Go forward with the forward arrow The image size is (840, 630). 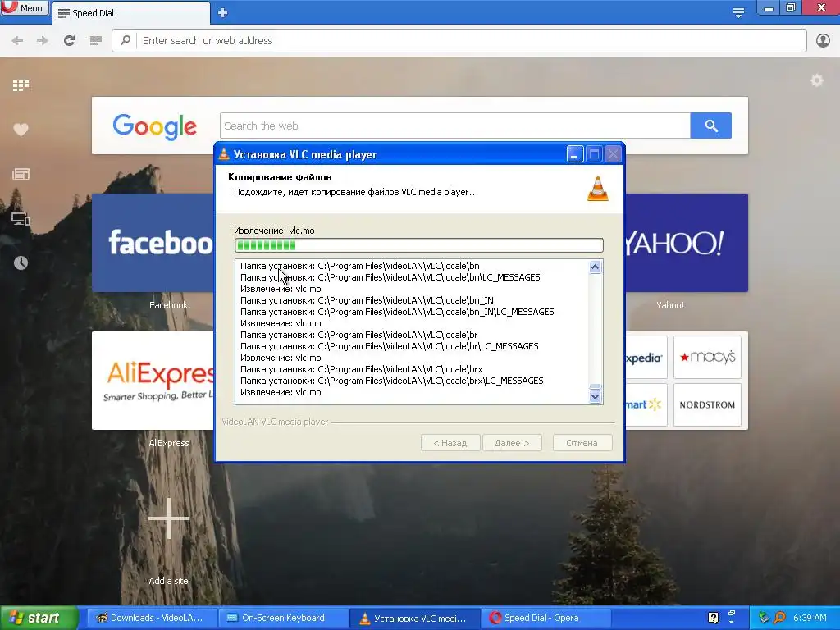[x=43, y=41]
